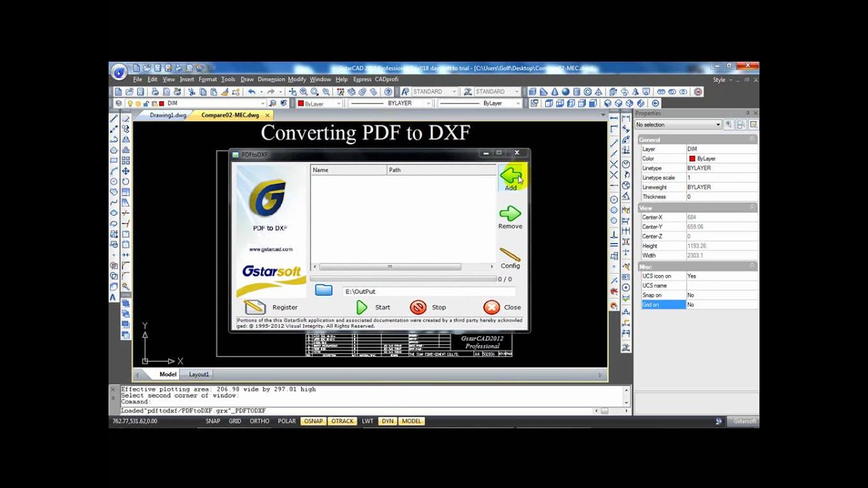The width and height of the screenshot is (868, 488).
Task: Click the Undo arrow icon
Action: coord(252,91)
